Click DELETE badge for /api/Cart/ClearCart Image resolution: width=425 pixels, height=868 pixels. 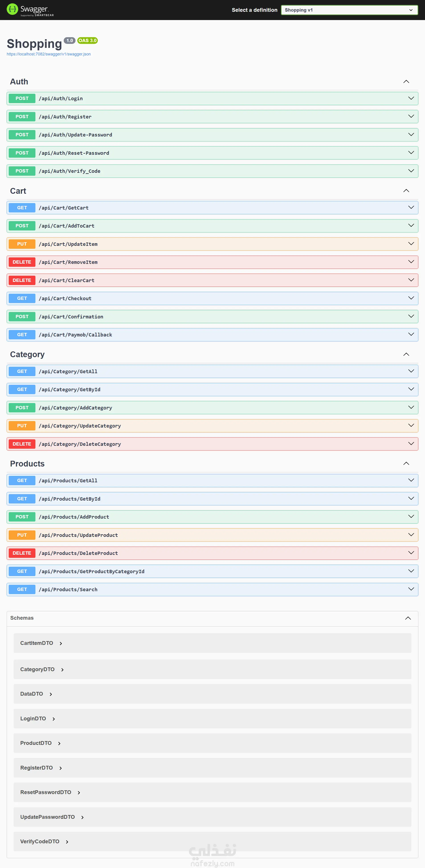point(22,280)
